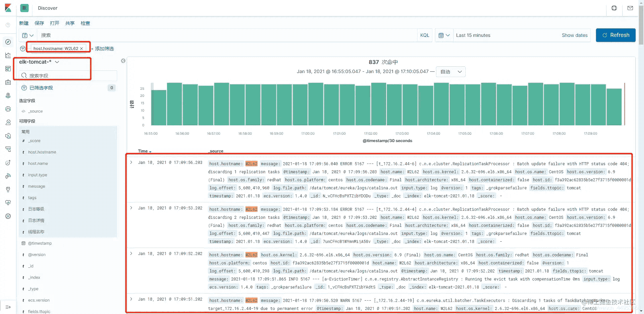Open the calendar quick time range dropdown
The height and width of the screenshot is (314, 644).
(444, 35)
